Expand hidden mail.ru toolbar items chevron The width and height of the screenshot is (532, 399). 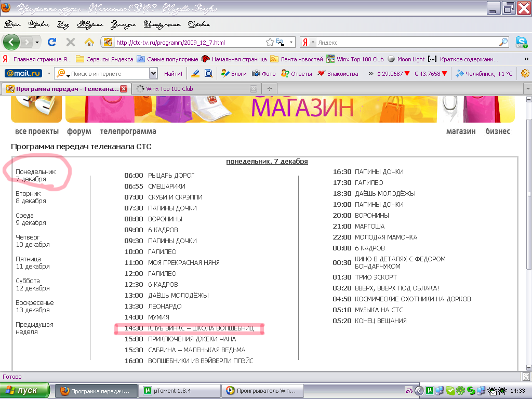pyautogui.click(x=371, y=74)
